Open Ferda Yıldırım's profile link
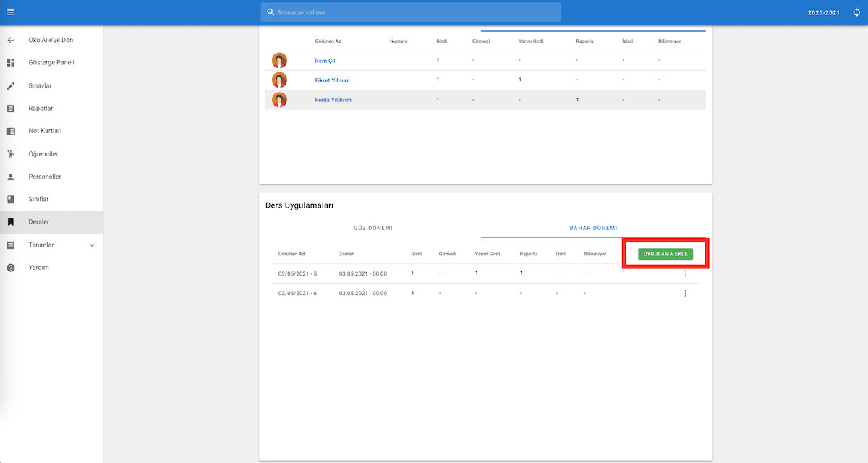868x463 pixels. click(333, 100)
